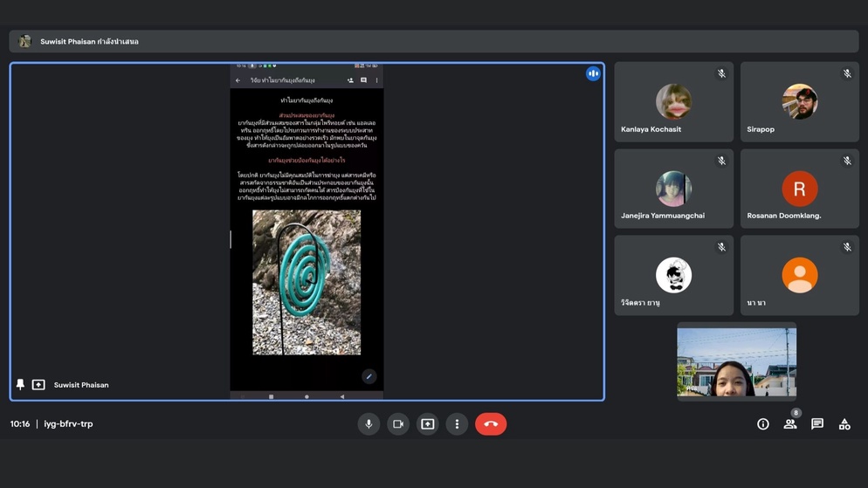This screenshot has width=868, height=488.
Task: Toggle the camera button in call controls
Action: tap(398, 424)
